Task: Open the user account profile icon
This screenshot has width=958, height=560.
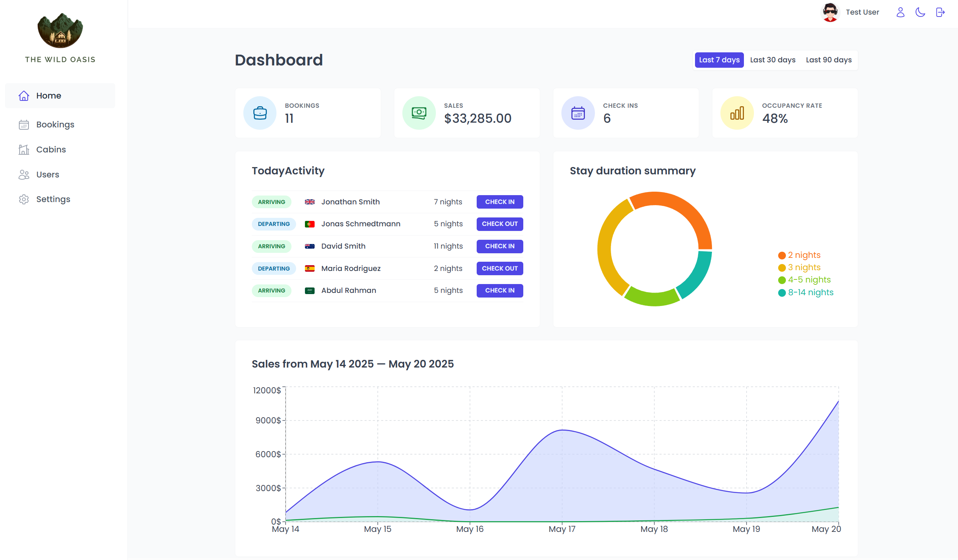Action: tap(900, 12)
